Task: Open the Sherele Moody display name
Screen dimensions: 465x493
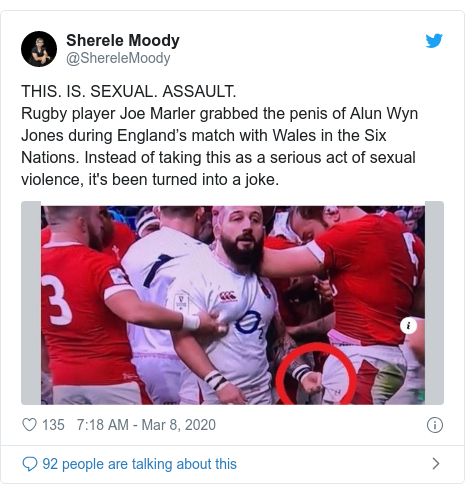Action: [123, 40]
